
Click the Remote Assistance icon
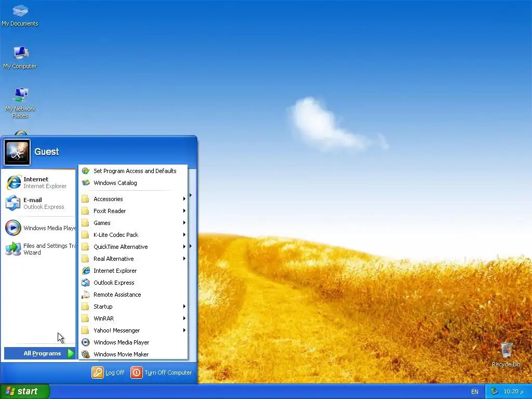(86, 295)
